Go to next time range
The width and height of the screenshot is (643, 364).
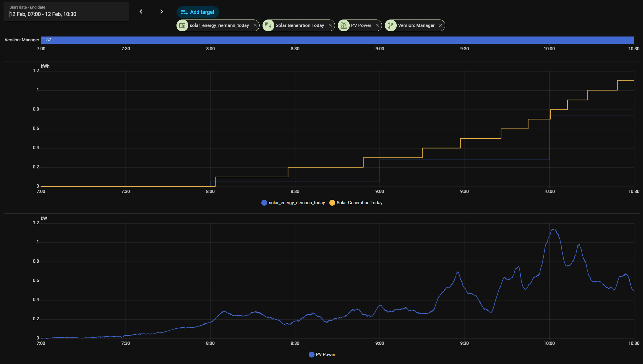coord(161,12)
